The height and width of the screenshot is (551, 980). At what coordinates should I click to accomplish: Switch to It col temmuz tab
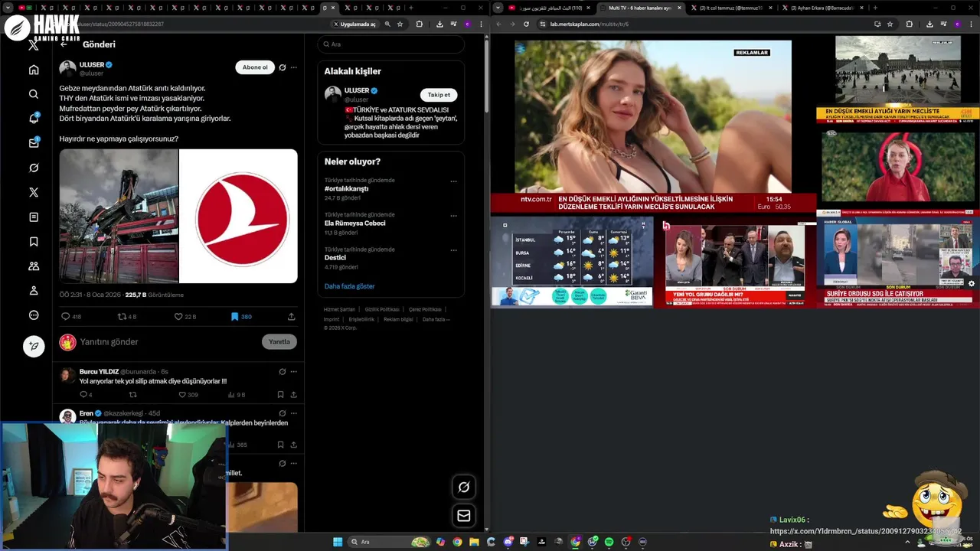730,8
